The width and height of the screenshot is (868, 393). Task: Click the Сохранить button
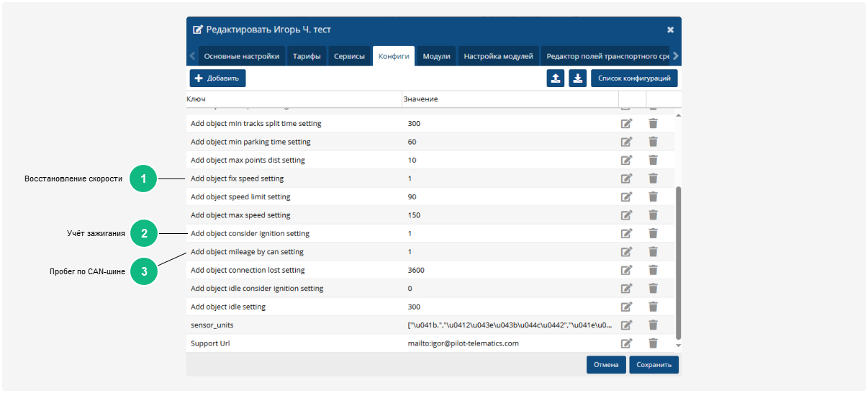click(654, 365)
